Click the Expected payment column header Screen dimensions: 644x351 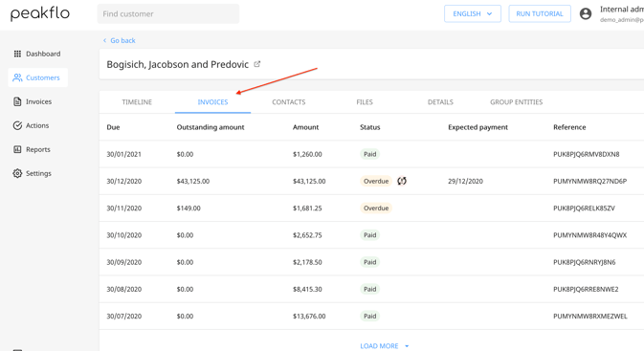pos(478,127)
